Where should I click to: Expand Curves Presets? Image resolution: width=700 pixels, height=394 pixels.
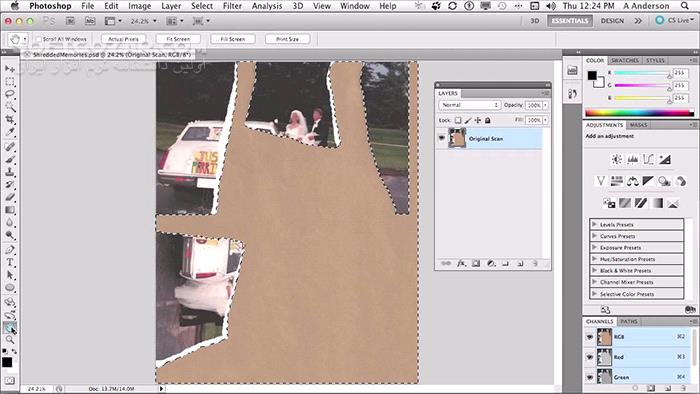pyautogui.click(x=594, y=236)
